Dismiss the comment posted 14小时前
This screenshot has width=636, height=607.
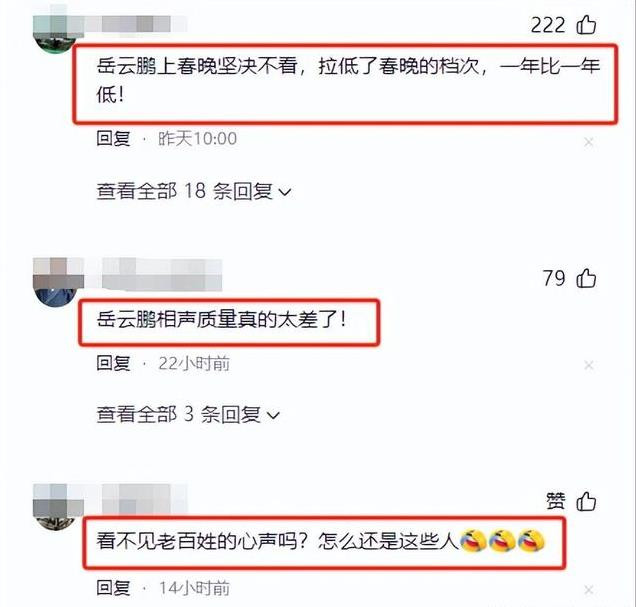tap(589, 590)
